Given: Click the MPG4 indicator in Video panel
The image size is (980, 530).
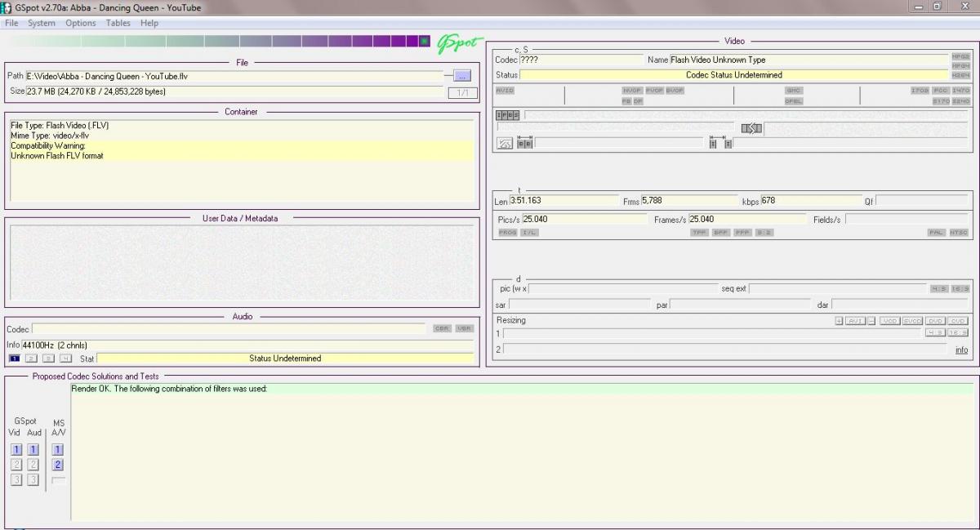Looking at the screenshot, I should (x=960, y=66).
